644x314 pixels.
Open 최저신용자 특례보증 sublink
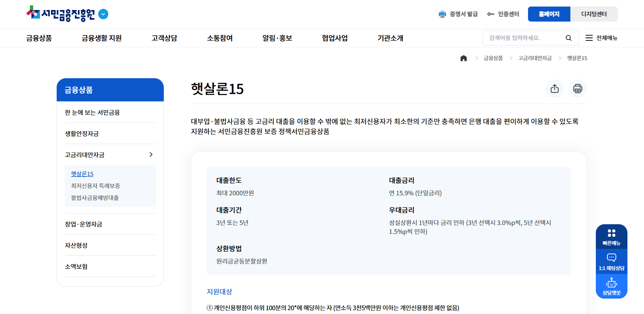[x=96, y=186]
